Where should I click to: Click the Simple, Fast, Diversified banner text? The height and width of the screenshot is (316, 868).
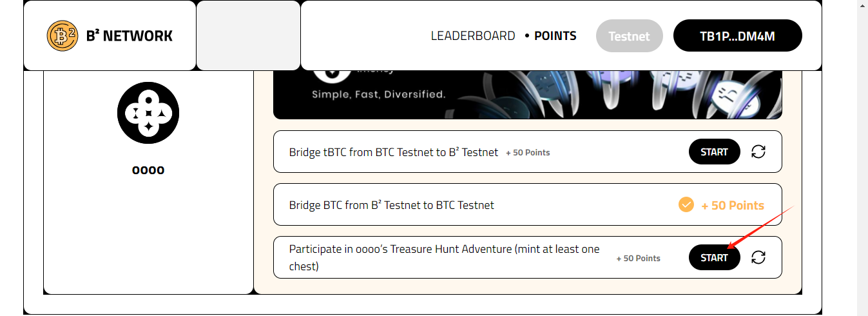(379, 94)
